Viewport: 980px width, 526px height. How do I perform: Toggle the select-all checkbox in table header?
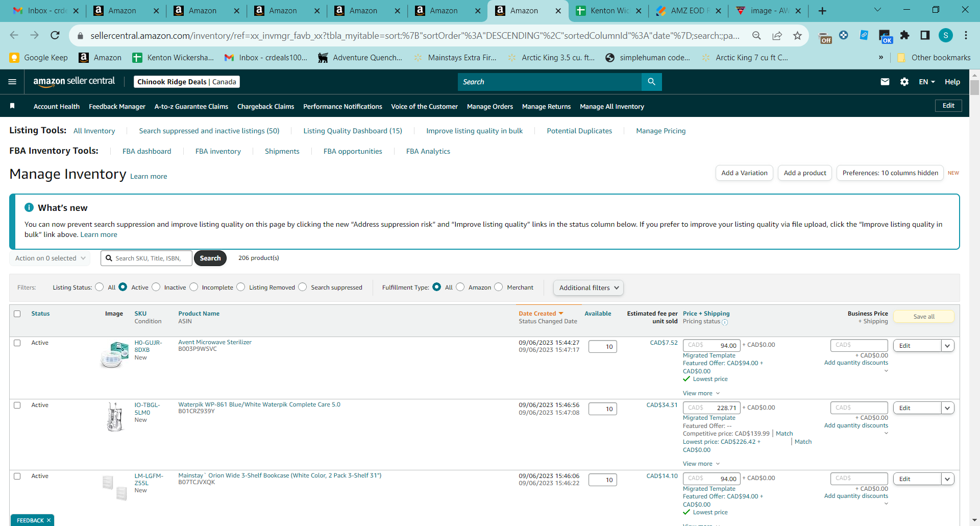(17, 314)
